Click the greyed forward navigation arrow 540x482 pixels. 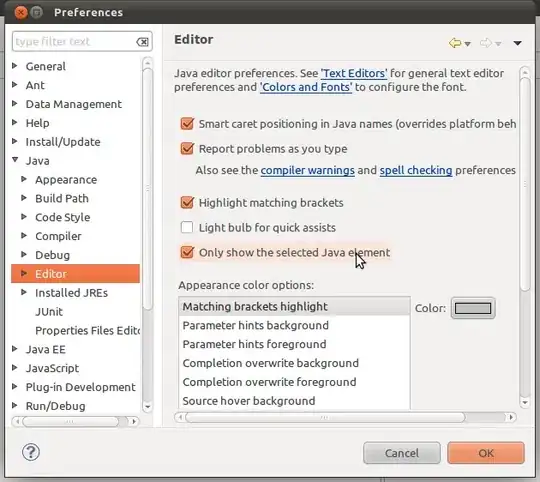(x=486, y=43)
